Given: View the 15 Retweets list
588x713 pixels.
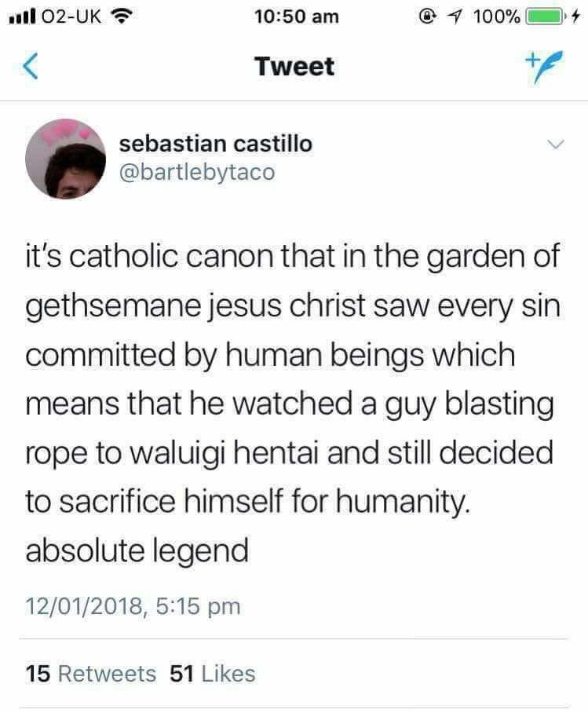Looking at the screenshot, I should coord(90,673).
